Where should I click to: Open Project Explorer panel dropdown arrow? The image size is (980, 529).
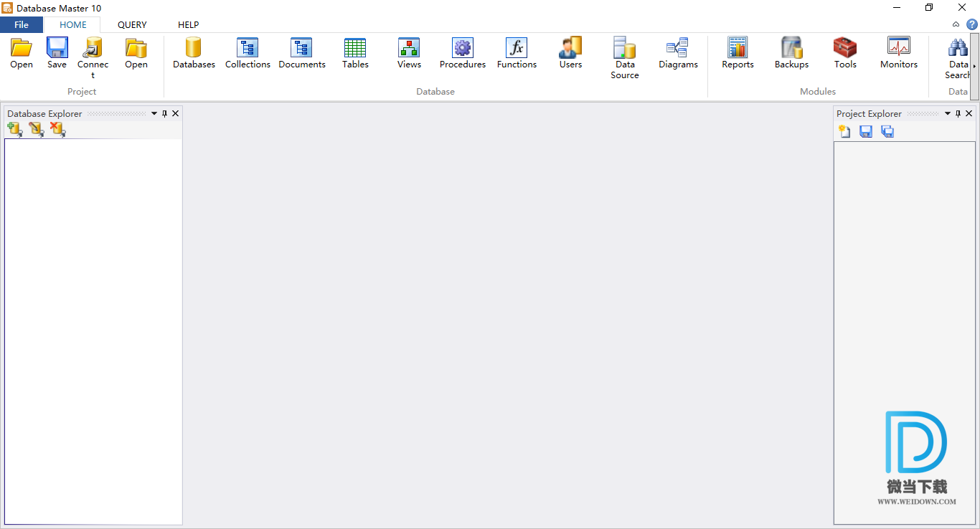[948, 113]
